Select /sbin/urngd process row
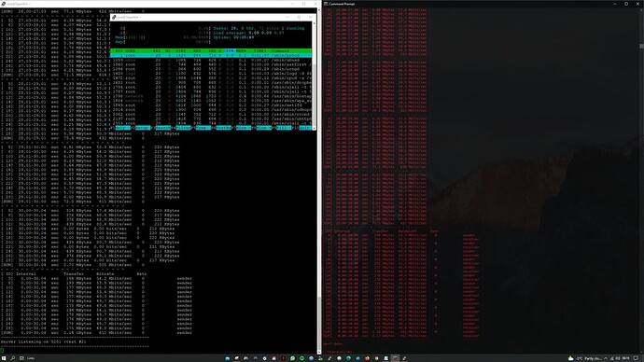This screenshot has width=644, height=362. pos(211,69)
